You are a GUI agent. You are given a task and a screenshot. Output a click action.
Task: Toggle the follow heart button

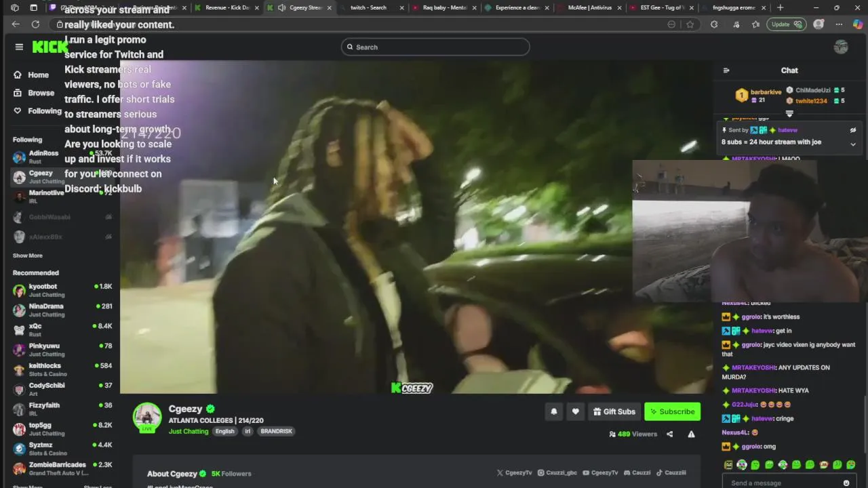point(576,411)
